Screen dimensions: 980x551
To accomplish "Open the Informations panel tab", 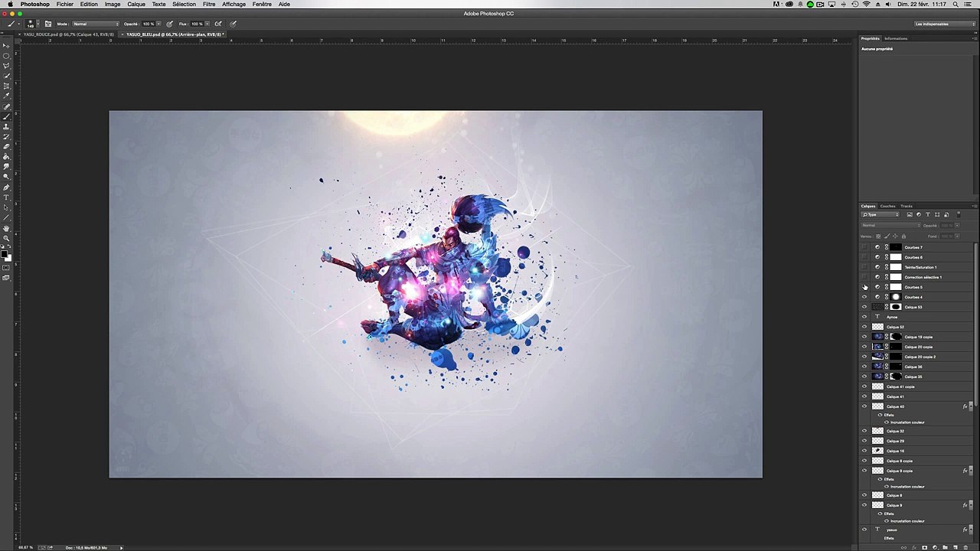I will click(896, 38).
